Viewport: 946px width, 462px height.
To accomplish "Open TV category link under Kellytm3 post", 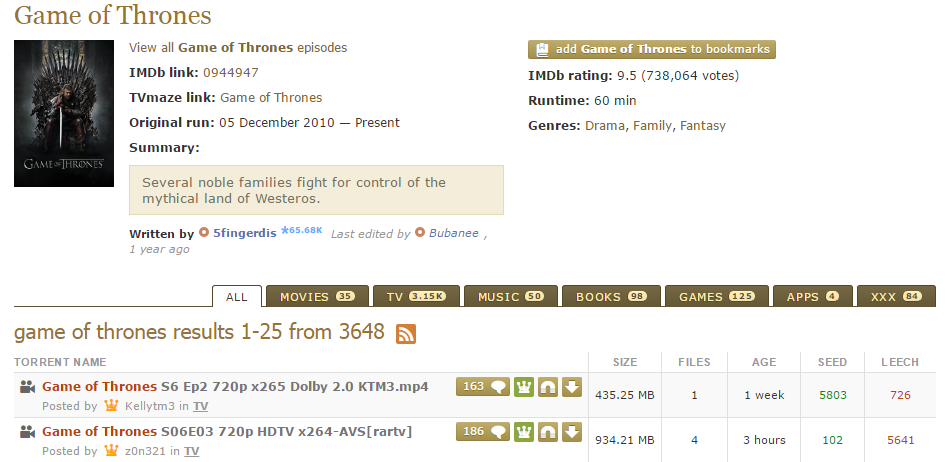I will 200,407.
